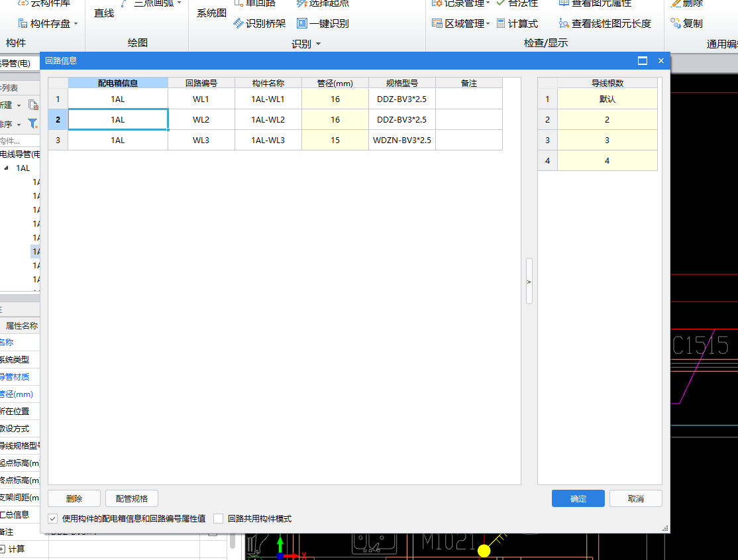Click the 导线根数 column header
The width and height of the screenshot is (738, 560).
tap(607, 83)
